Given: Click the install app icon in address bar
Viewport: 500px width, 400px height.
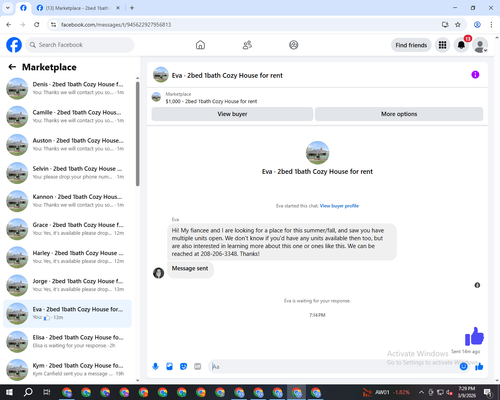Looking at the screenshot, I should tap(445, 25).
